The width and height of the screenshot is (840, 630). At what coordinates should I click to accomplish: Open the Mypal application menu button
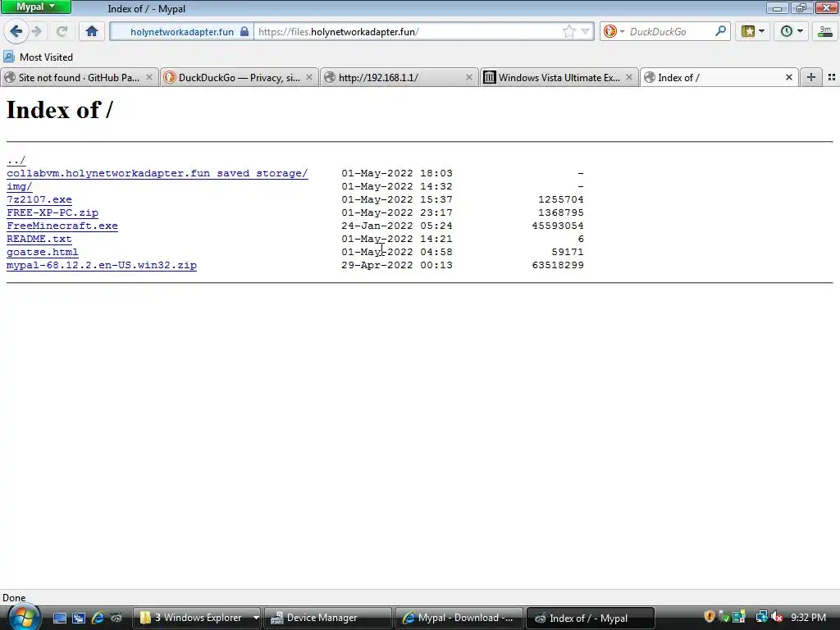[36, 7]
